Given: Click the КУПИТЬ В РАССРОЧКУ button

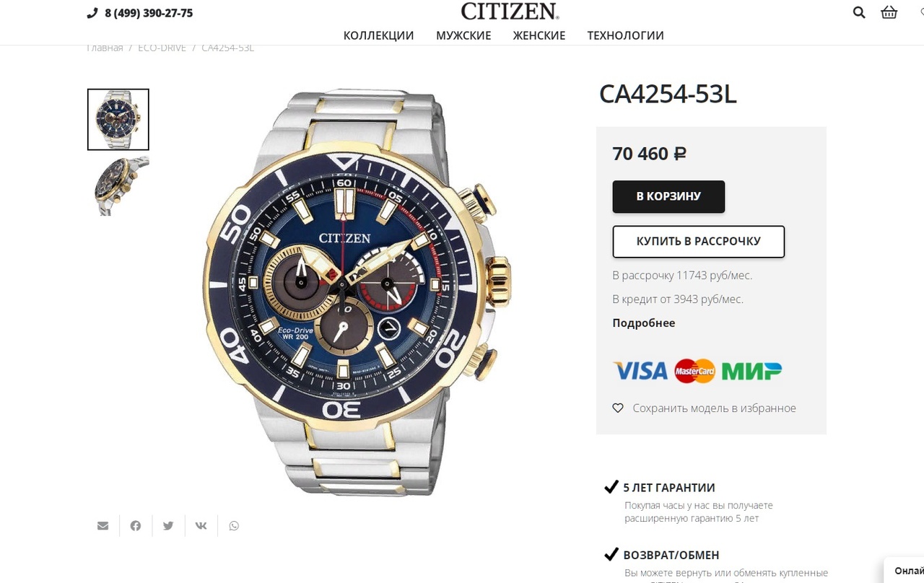Looking at the screenshot, I should pos(699,242).
